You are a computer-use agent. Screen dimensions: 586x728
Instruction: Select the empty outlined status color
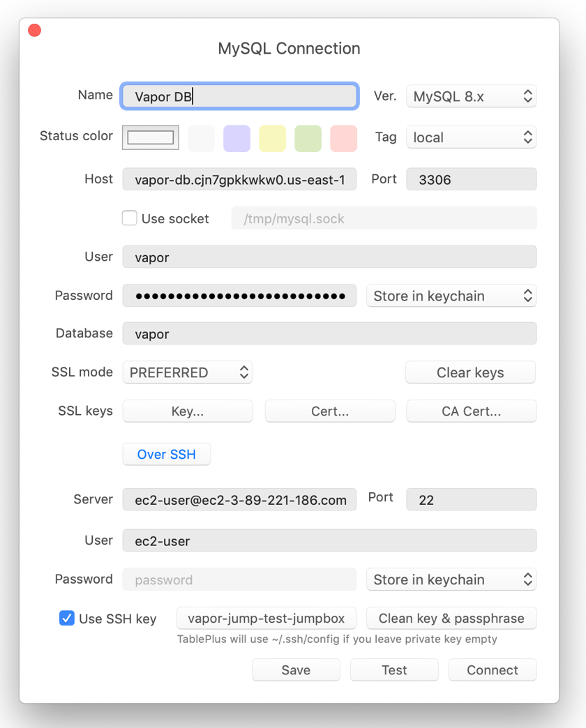coord(151,137)
